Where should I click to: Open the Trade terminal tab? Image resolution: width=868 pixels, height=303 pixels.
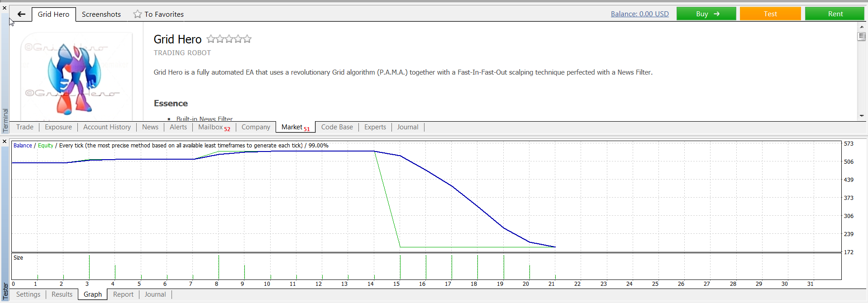pos(25,127)
